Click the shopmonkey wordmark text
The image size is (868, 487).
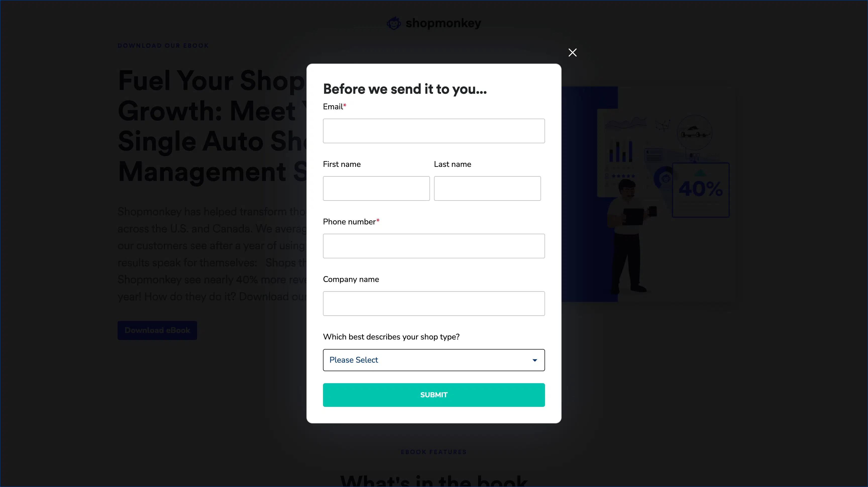coord(443,23)
